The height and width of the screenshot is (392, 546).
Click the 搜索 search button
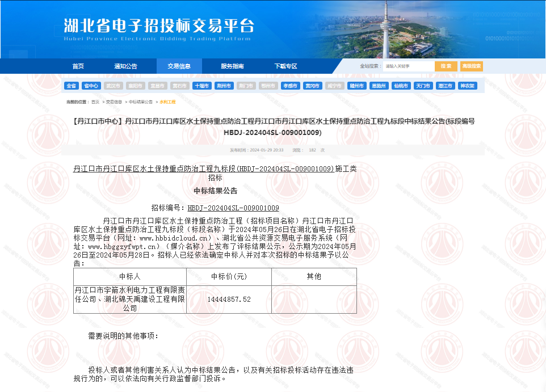click(446, 66)
